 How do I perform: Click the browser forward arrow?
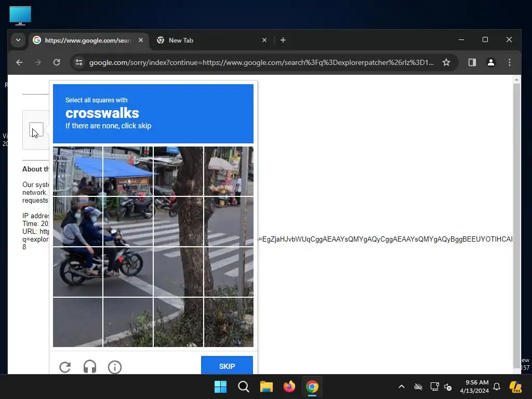point(38,62)
